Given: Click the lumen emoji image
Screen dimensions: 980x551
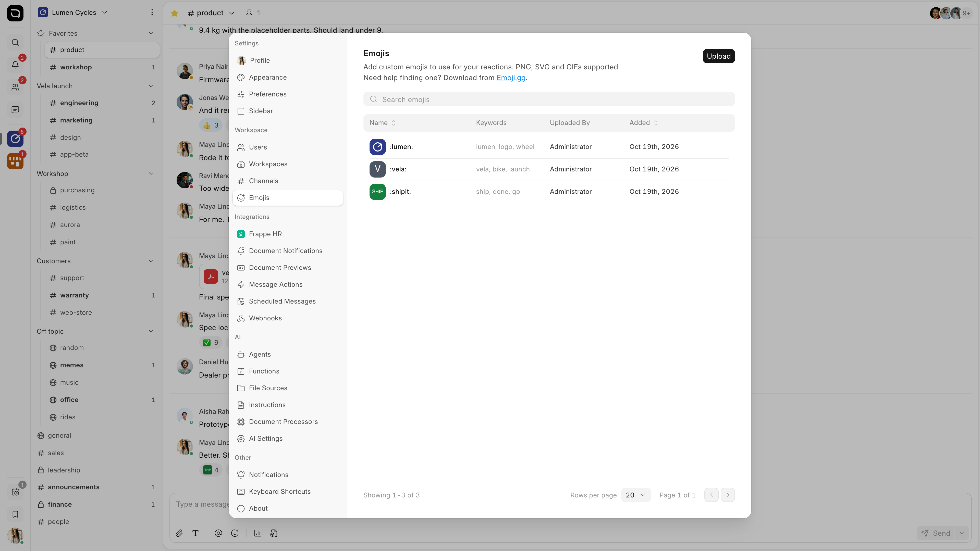Looking at the screenshot, I should [x=377, y=147].
